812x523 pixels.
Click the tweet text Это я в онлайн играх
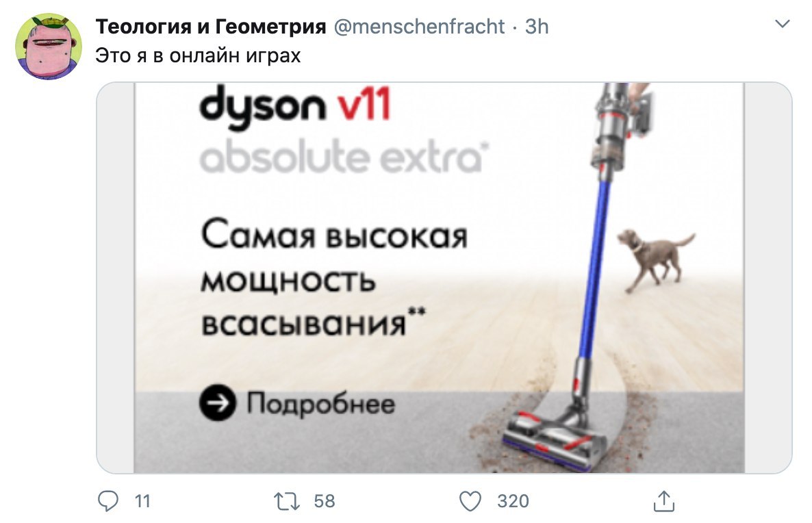pos(198,55)
